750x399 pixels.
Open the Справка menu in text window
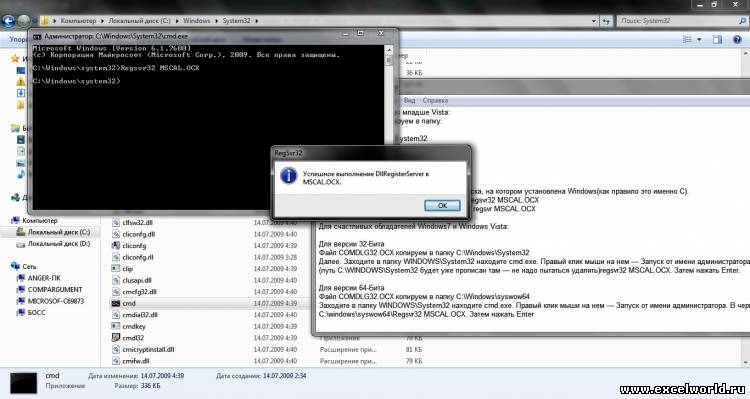coord(435,100)
